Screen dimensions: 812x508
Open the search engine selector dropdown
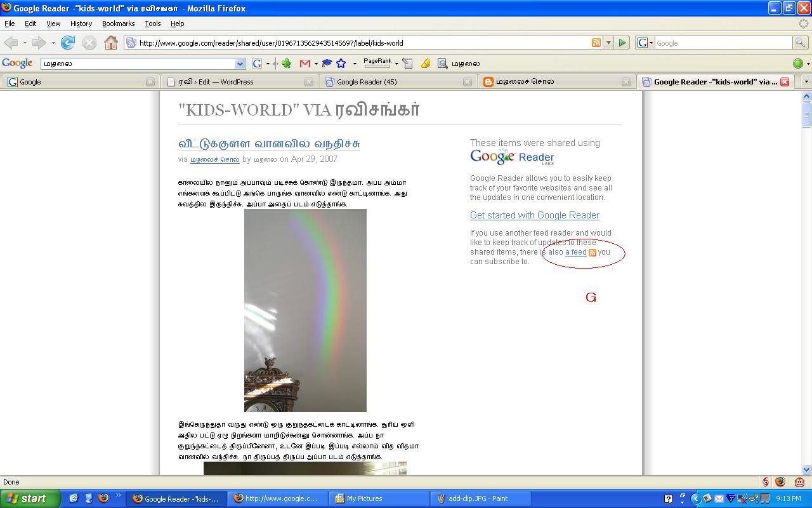[x=646, y=43]
